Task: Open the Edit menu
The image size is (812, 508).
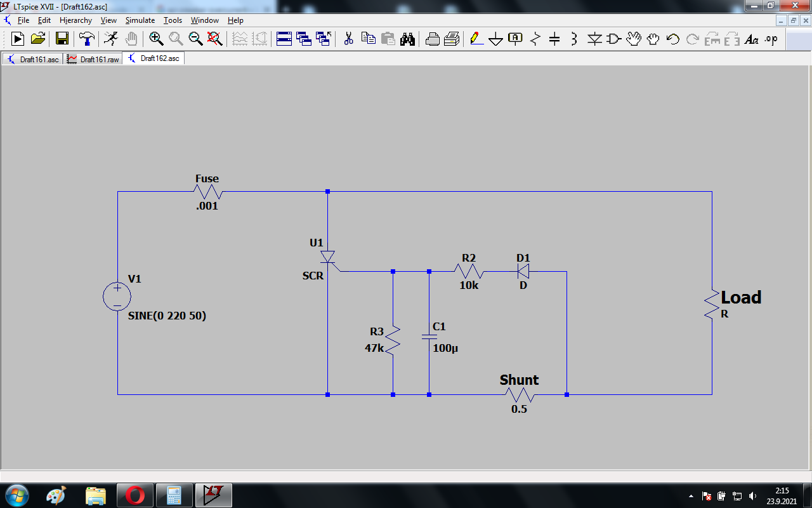Action: click(x=44, y=20)
